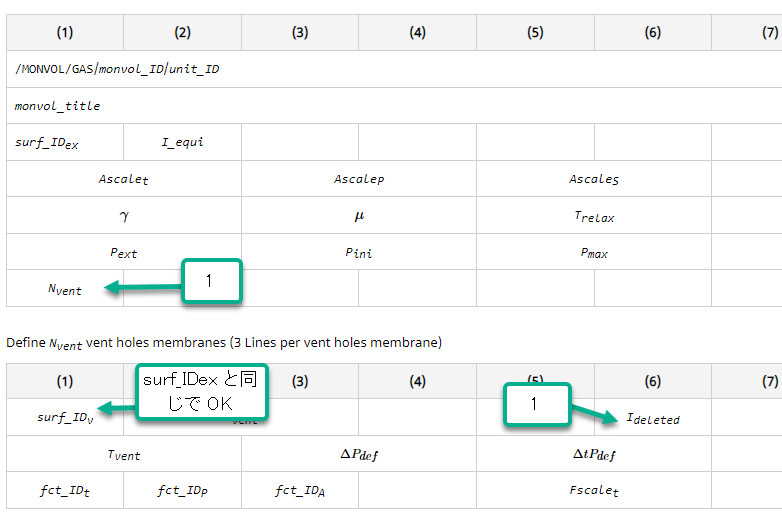Select the Pmax cell

(594, 252)
